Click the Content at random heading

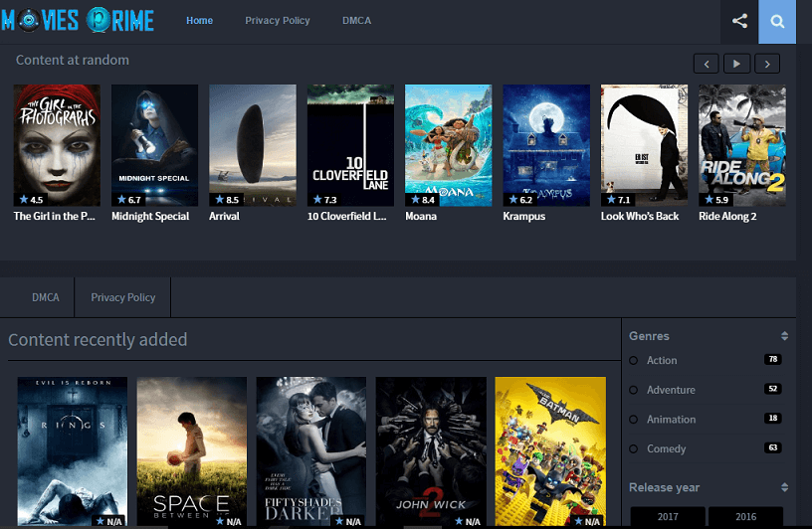[73, 60]
